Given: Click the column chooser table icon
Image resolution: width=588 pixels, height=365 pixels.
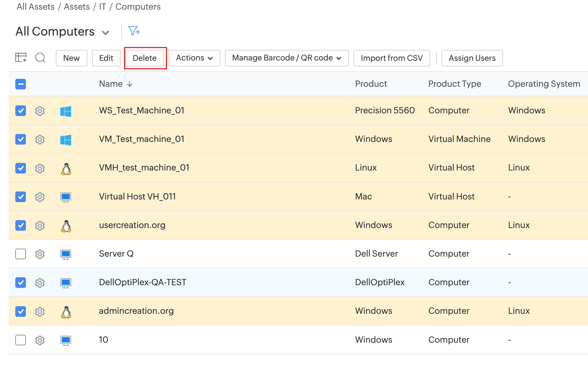Looking at the screenshot, I should point(21,58).
